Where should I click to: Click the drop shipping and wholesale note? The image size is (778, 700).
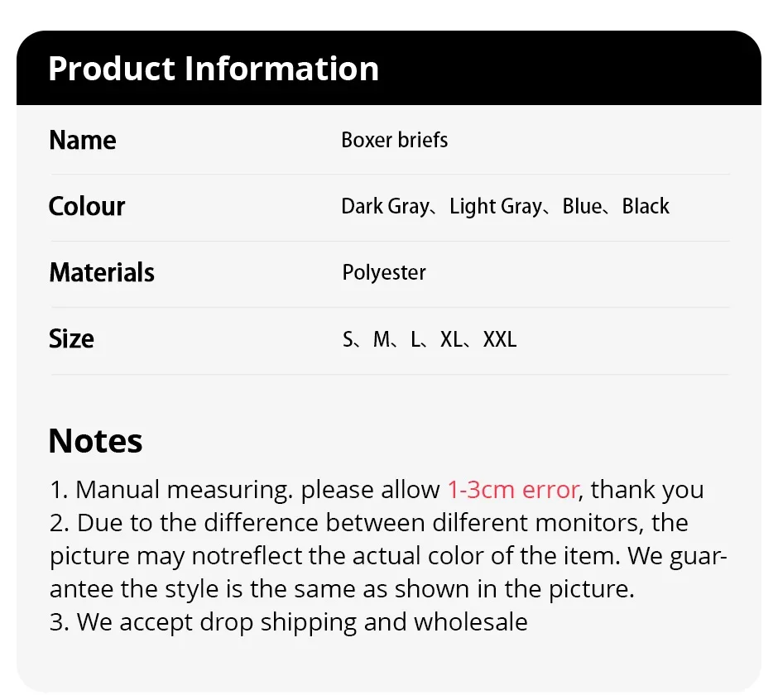tap(289, 622)
